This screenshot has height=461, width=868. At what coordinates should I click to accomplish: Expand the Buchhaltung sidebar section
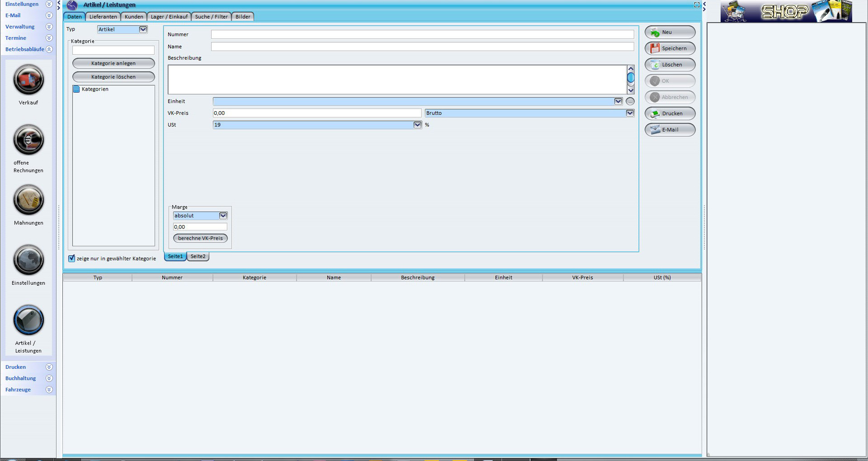(49, 378)
